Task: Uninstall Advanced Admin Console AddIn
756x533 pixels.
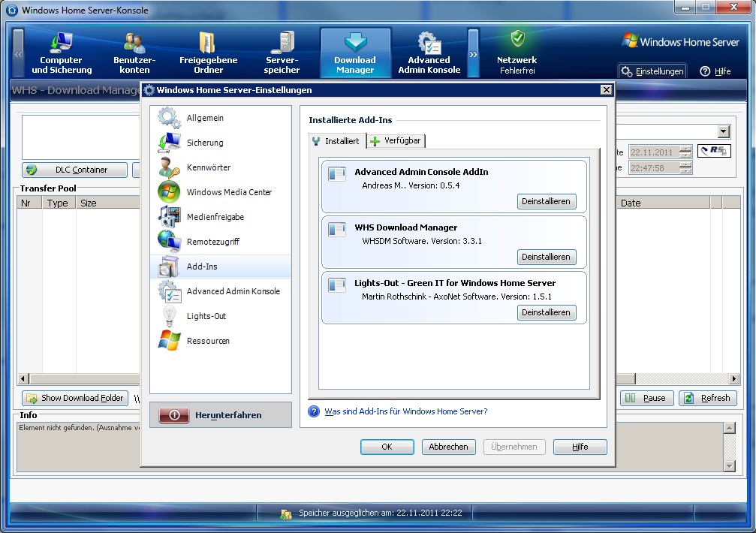Action: (547, 201)
